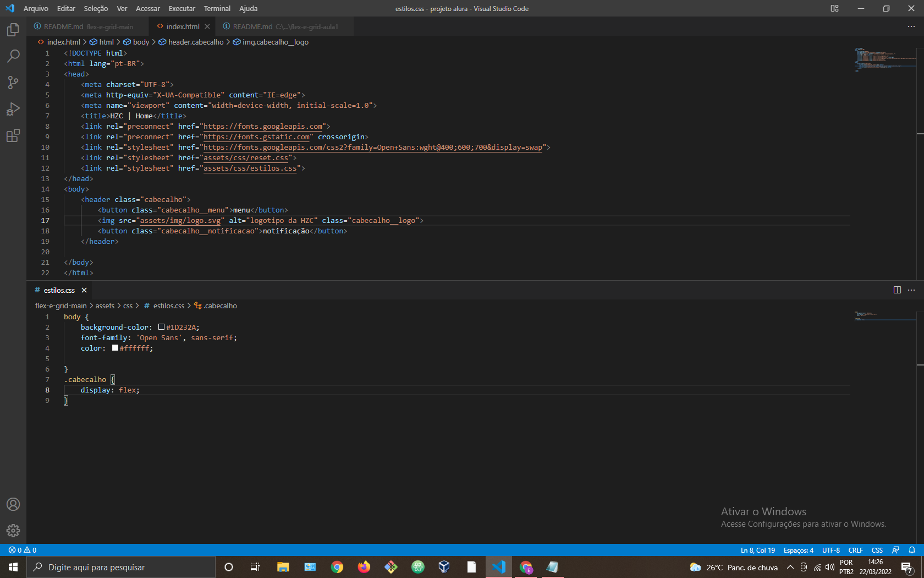Image resolution: width=924 pixels, height=578 pixels.
Task: Open the Seleção menu
Action: click(96, 8)
